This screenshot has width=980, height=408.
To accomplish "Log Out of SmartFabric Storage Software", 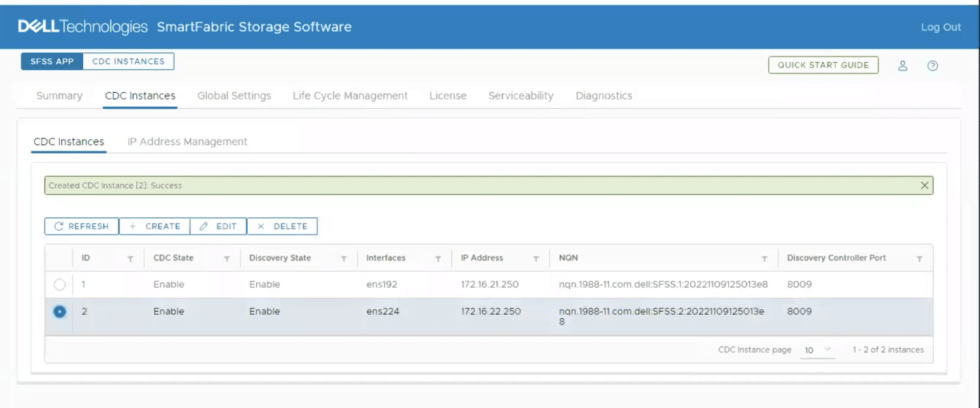I will coord(941,27).
